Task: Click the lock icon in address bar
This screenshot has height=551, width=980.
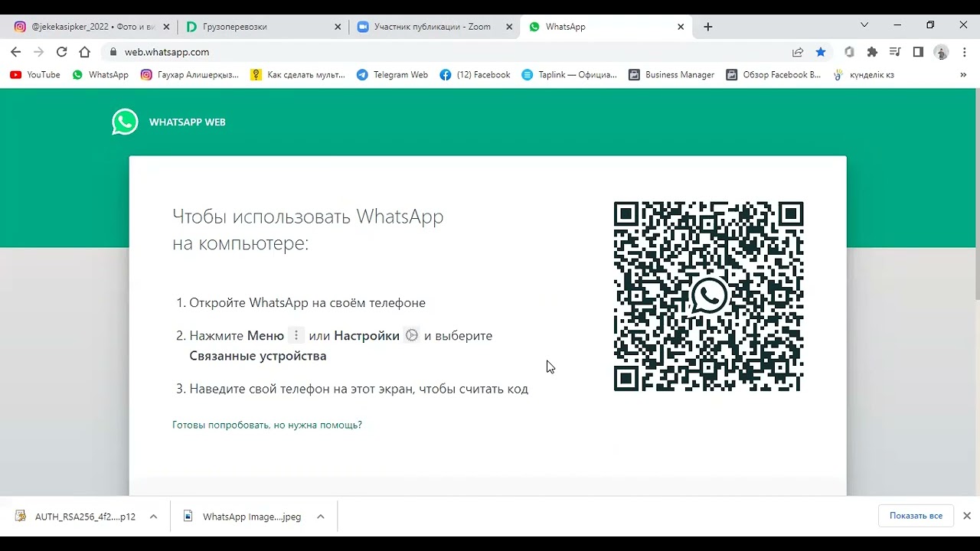Action: 113,52
